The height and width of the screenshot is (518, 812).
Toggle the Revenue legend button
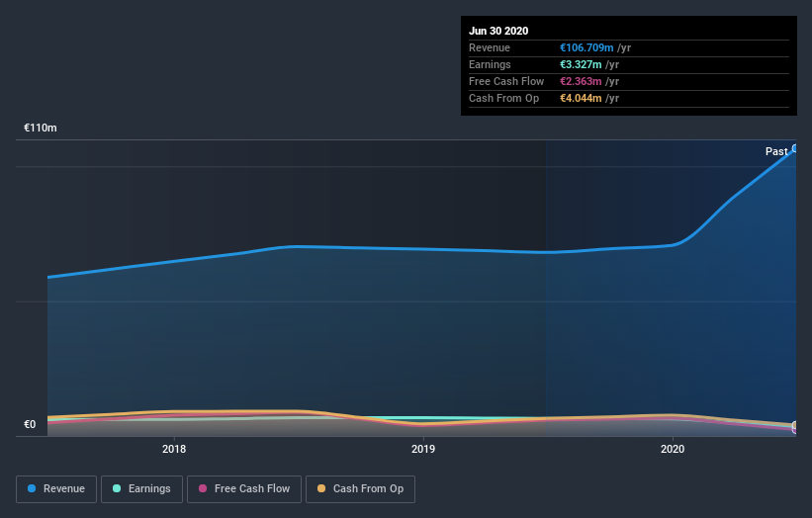click(x=56, y=489)
